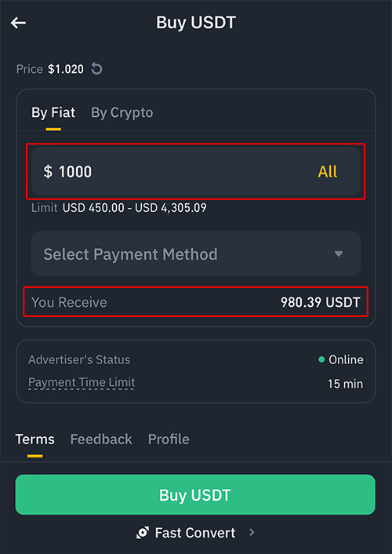Click the green Buy USDT button
The height and width of the screenshot is (554, 392).
pos(195,494)
